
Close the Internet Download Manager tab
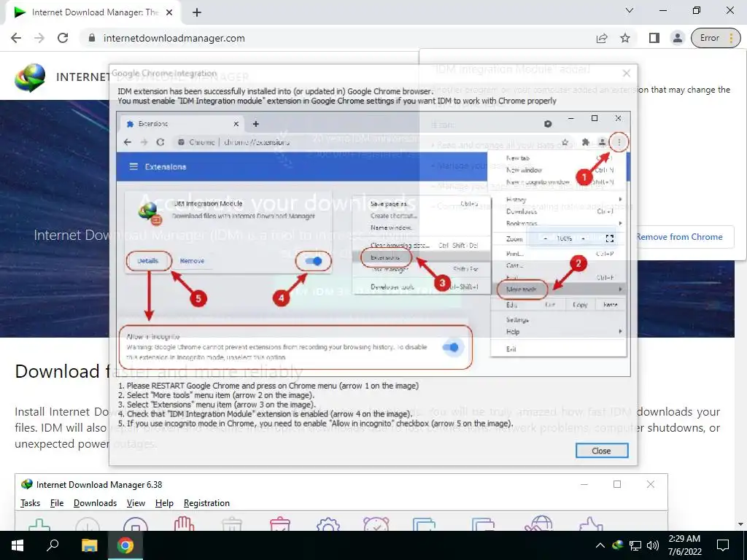(169, 12)
